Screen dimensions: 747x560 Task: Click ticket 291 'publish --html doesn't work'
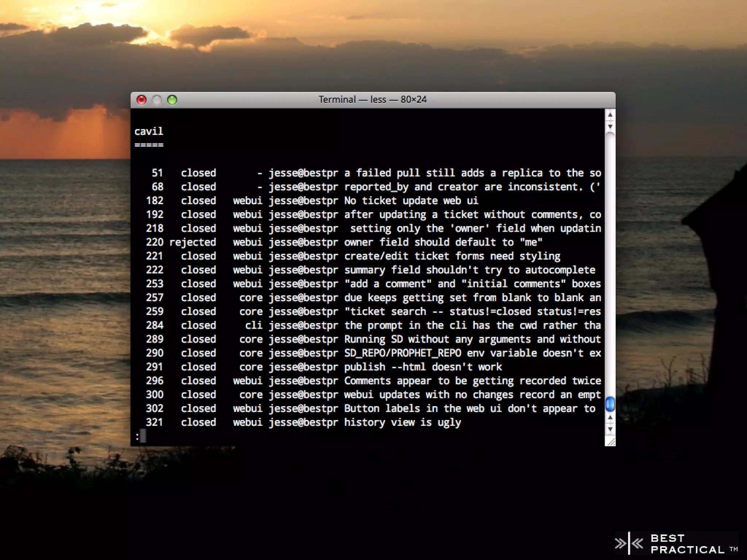click(423, 367)
